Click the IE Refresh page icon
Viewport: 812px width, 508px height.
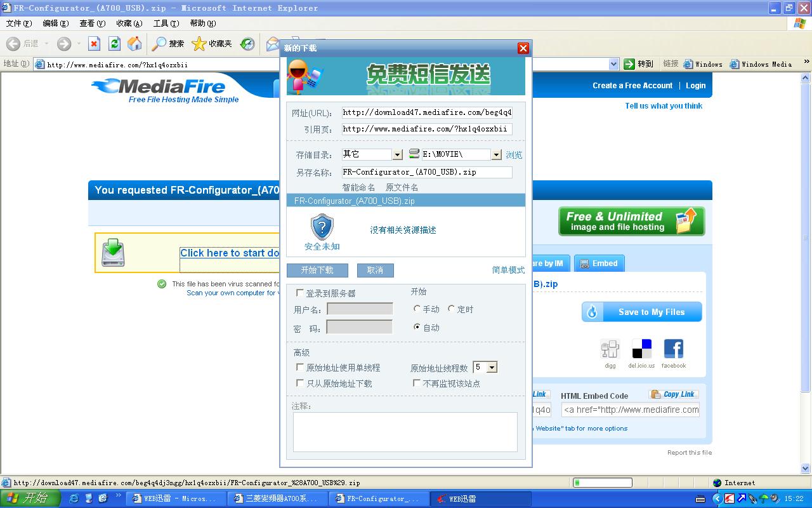tap(114, 43)
